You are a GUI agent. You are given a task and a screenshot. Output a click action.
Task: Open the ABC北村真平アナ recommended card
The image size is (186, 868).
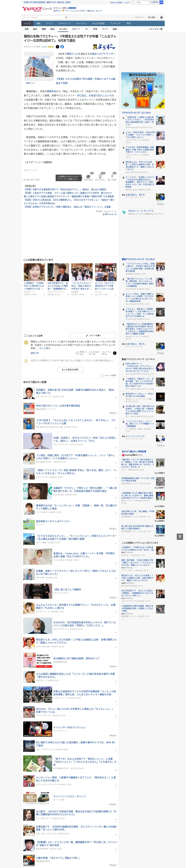pyautogui.click(x=58, y=279)
